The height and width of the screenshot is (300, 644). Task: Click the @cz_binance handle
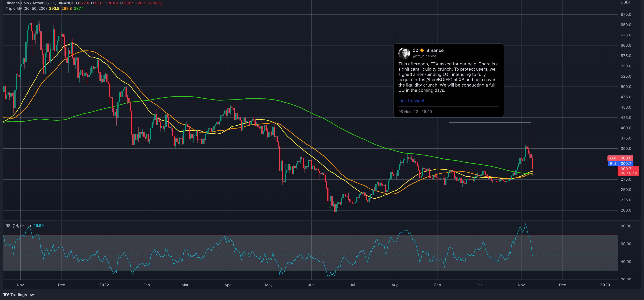(x=424, y=56)
